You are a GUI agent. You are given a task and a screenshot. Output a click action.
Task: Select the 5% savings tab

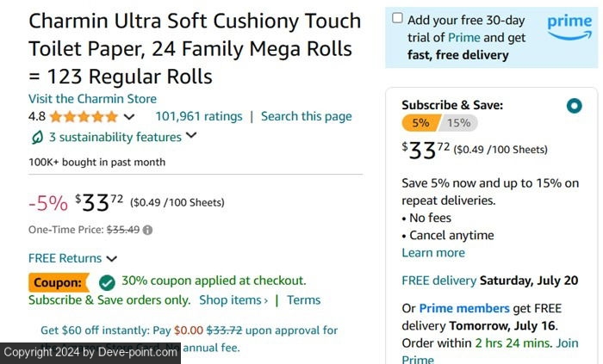420,123
